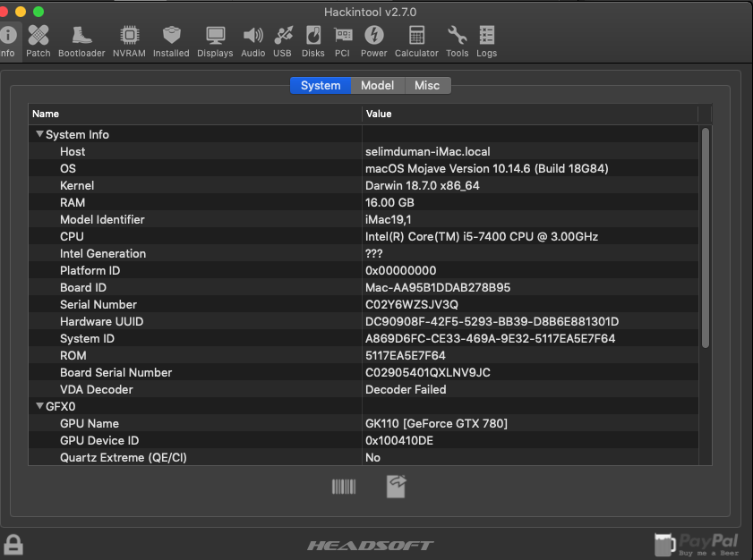Open the NVRAM section
The height and width of the screenshot is (560, 753).
[129, 41]
